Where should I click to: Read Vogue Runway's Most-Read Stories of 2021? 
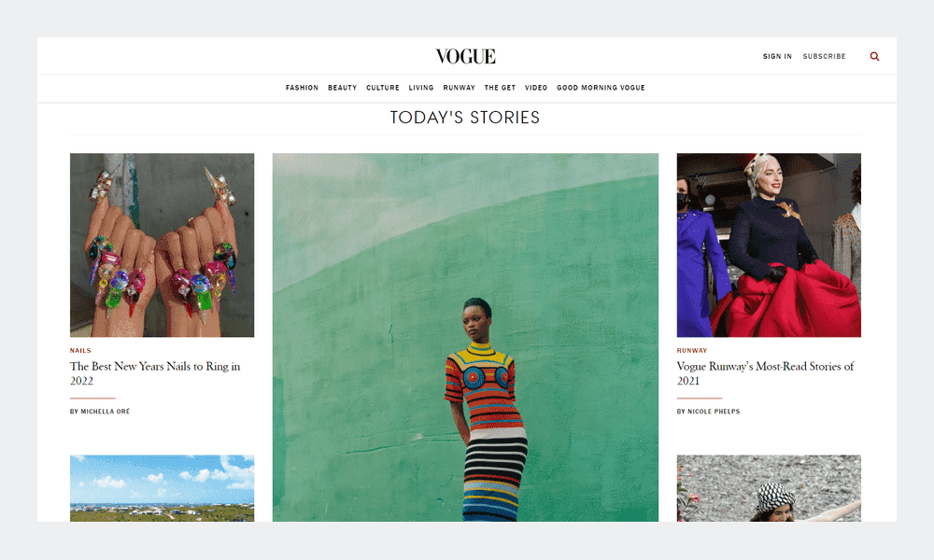click(x=766, y=373)
